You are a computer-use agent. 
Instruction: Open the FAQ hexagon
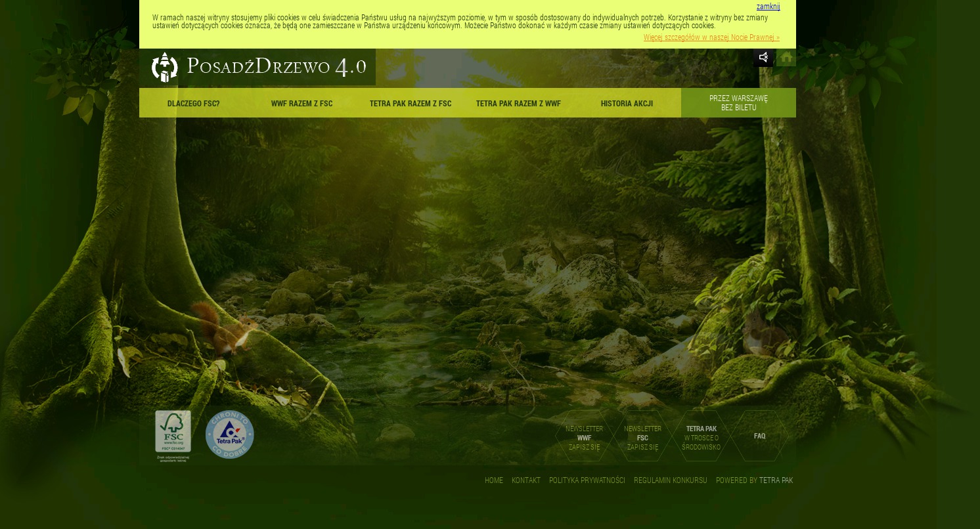point(759,436)
